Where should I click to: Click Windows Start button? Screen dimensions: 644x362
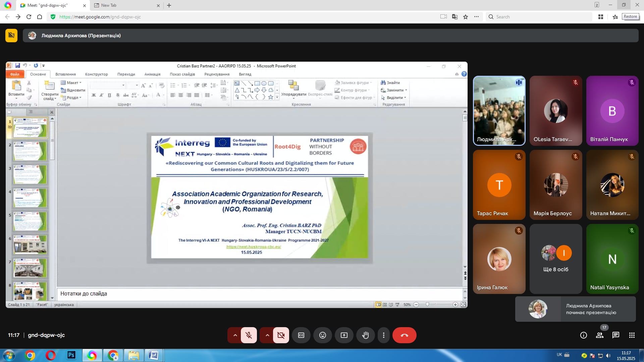pyautogui.click(x=9, y=355)
